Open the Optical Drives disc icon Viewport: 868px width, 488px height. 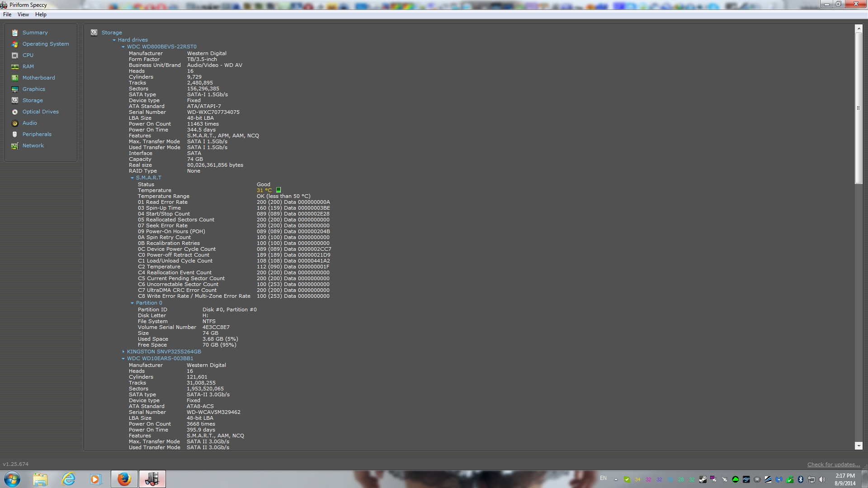[15, 112]
